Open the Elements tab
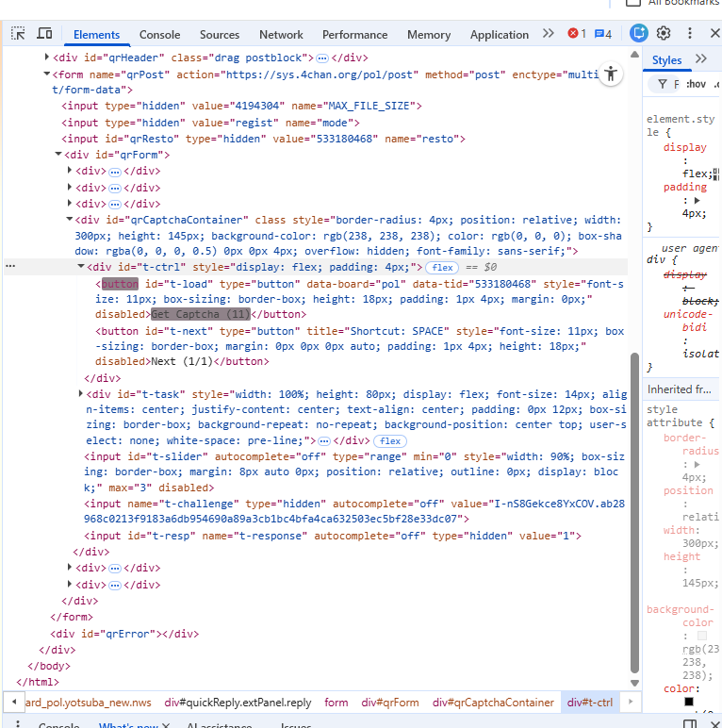Viewport: 722px width, 728px height. pos(96,35)
